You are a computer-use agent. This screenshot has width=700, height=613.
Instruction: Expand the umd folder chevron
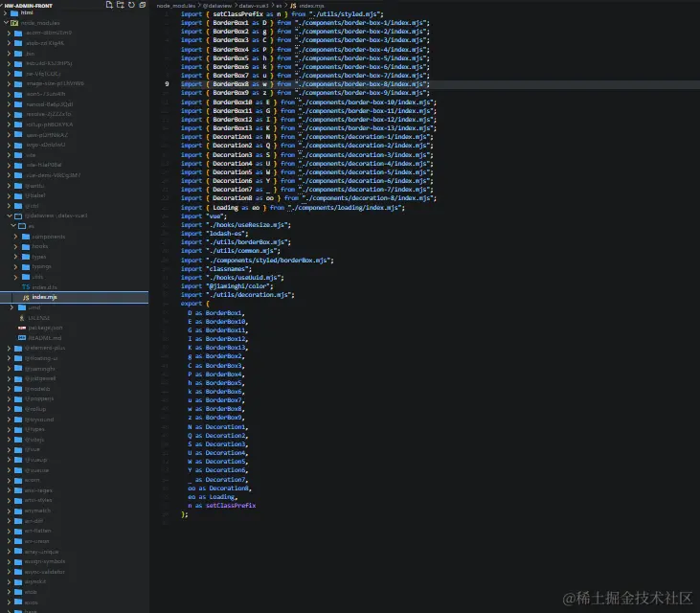pyautogui.click(x=12, y=307)
